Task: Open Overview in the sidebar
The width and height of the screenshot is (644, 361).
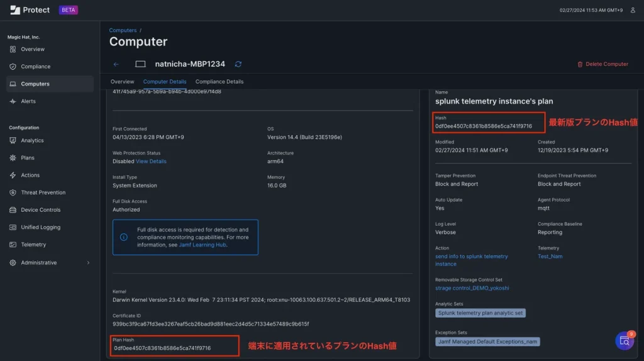Action: click(x=33, y=49)
